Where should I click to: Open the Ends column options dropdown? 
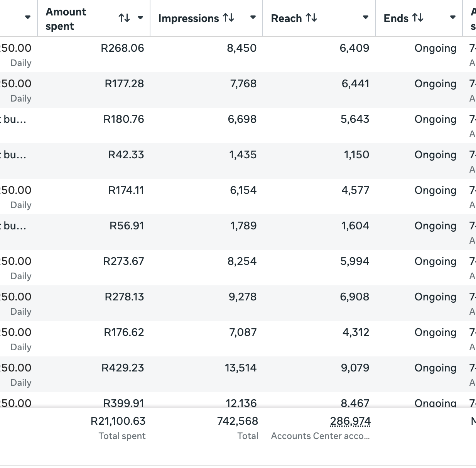[x=452, y=18]
